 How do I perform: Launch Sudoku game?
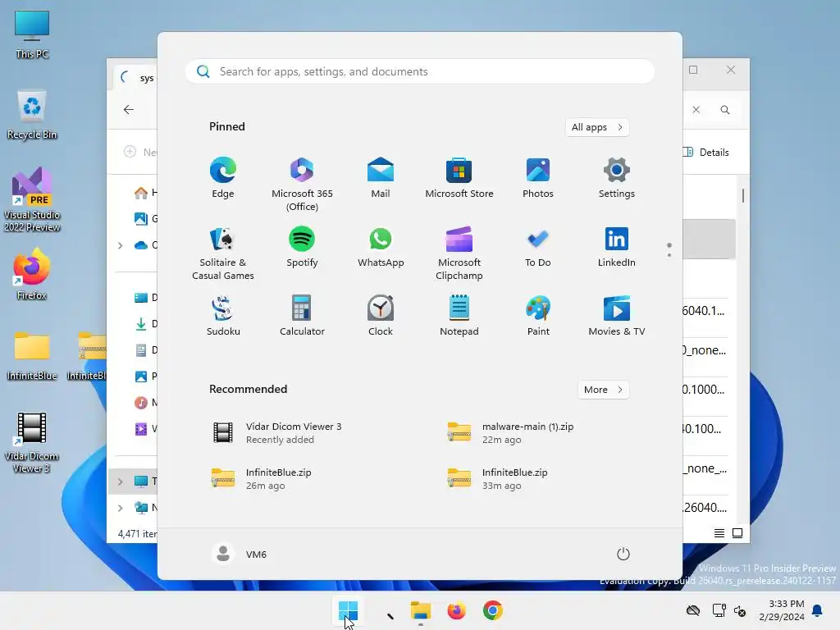pyautogui.click(x=223, y=316)
